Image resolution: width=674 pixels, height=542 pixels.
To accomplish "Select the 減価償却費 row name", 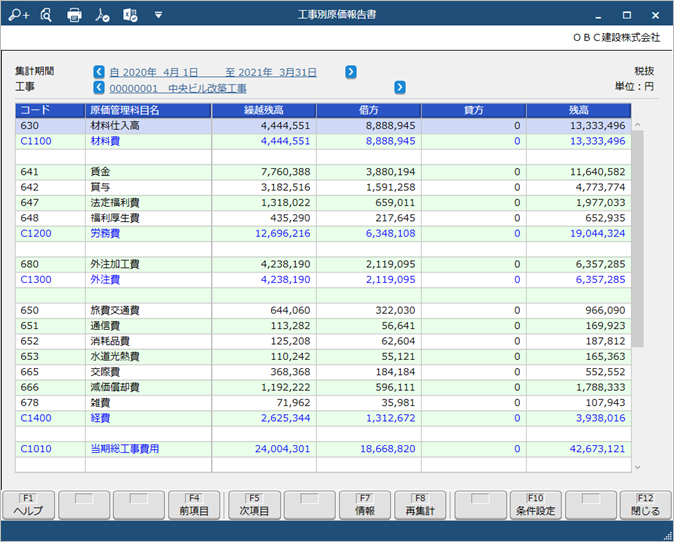I will [115, 388].
